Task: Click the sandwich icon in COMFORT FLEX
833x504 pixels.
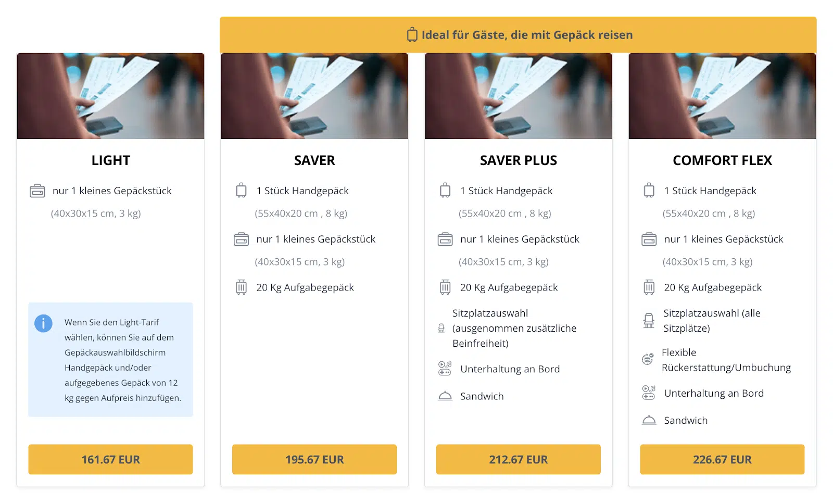Action: 649,420
